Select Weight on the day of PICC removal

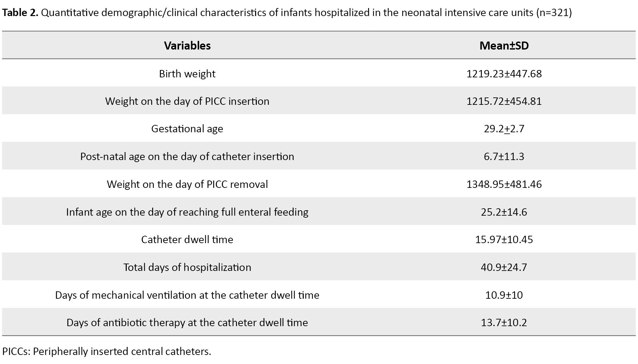[x=187, y=184]
